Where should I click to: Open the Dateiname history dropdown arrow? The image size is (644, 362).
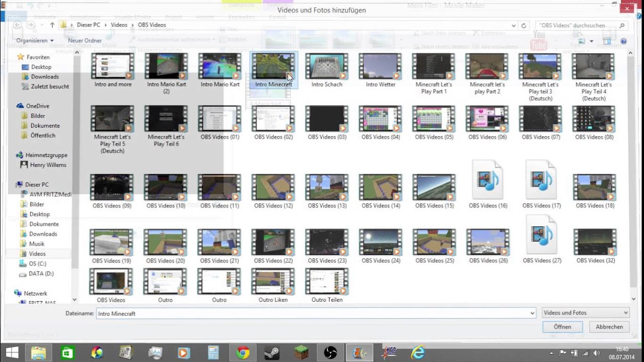[x=532, y=313]
